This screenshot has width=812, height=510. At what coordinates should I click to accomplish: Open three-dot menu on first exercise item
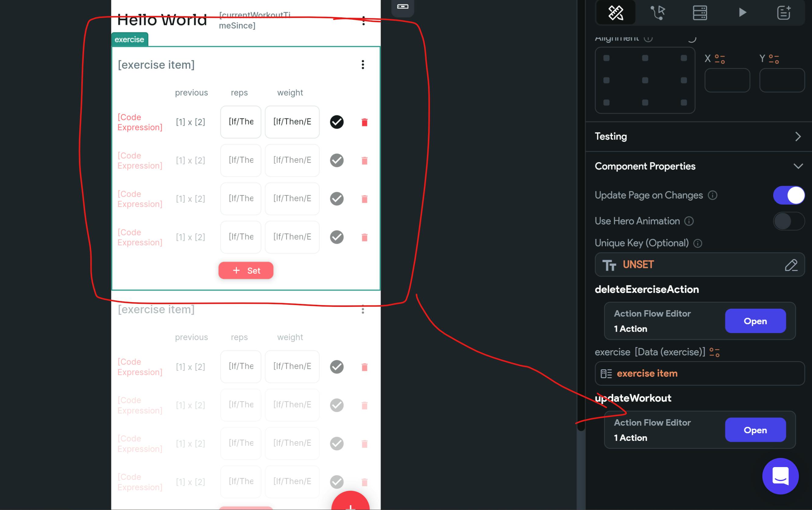pos(363,65)
